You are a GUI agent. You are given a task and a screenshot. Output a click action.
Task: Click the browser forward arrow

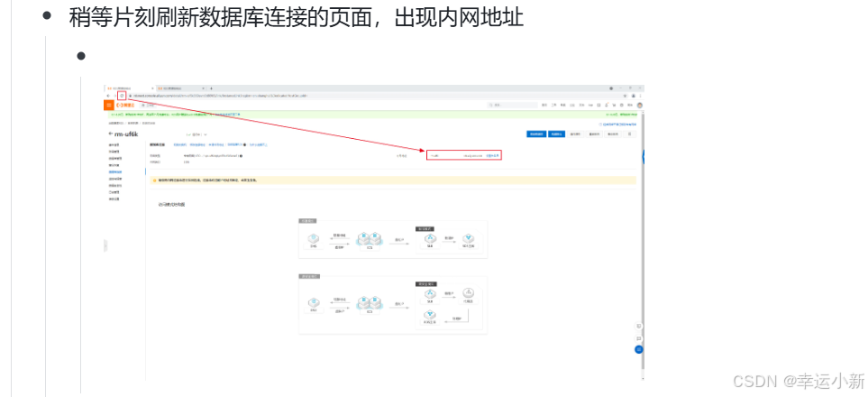(x=114, y=96)
